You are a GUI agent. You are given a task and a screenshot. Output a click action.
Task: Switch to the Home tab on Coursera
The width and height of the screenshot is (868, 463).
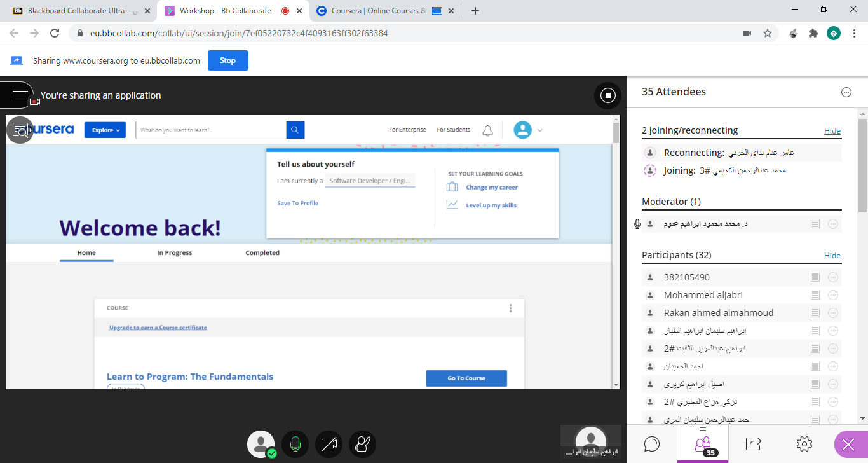point(86,252)
